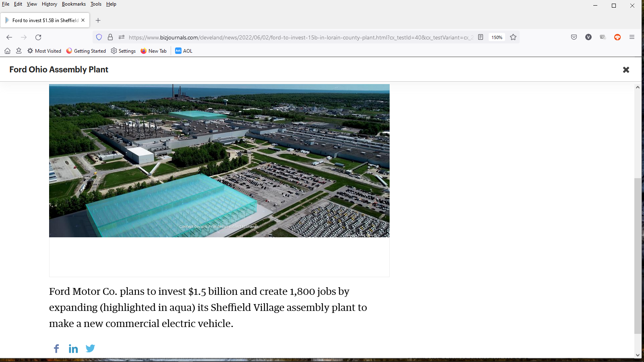Share article on Twitter

pos(90,349)
